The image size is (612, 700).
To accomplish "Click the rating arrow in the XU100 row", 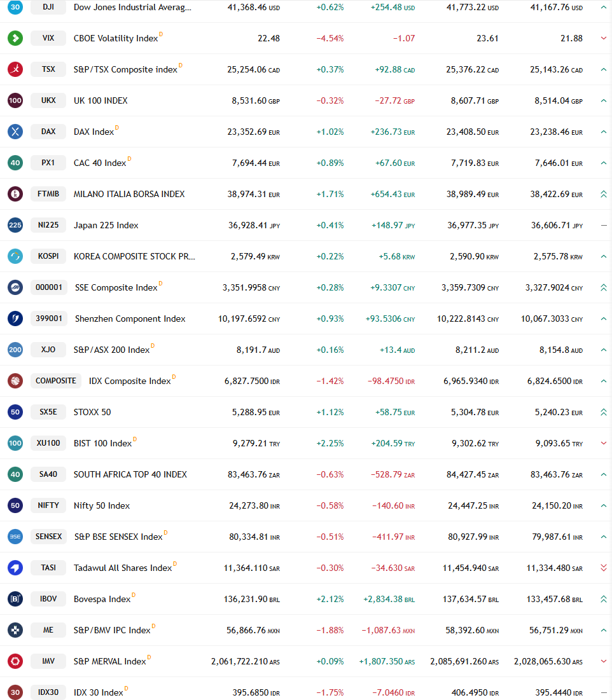I will coord(604,443).
